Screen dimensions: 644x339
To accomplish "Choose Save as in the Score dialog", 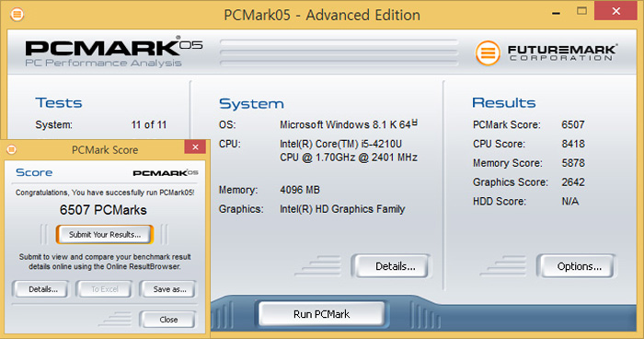I will (x=168, y=289).
